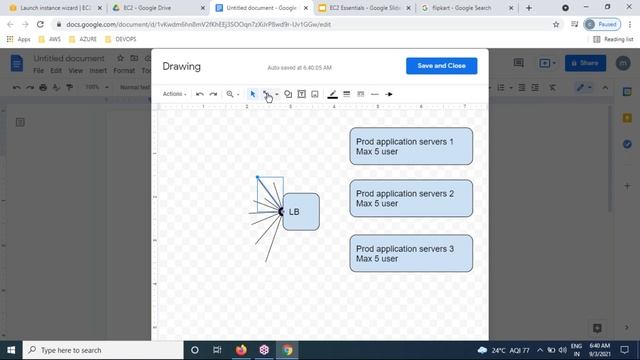Open the File menu in Docs
The image size is (640, 360).
coord(38,71)
